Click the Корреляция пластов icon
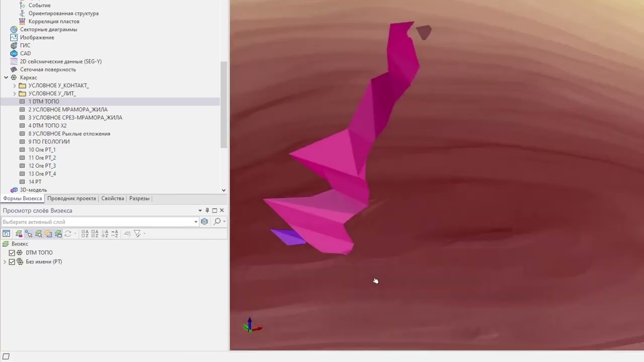This screenshot has height=362, width=644. (x=22, y=21)
